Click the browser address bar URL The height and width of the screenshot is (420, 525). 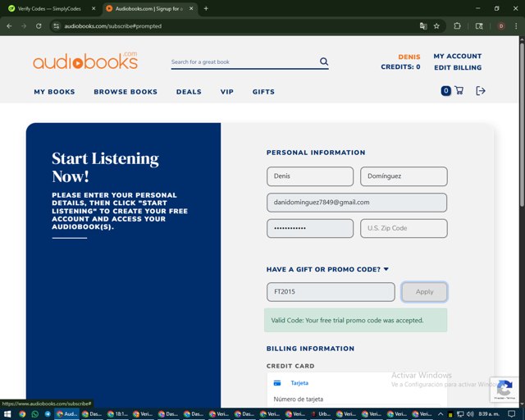point(113,26)
